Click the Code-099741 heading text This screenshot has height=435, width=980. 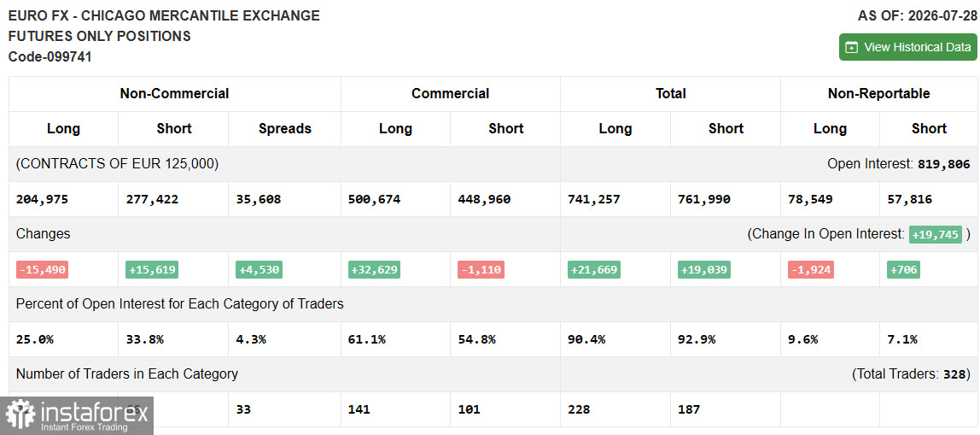point(50,57)
